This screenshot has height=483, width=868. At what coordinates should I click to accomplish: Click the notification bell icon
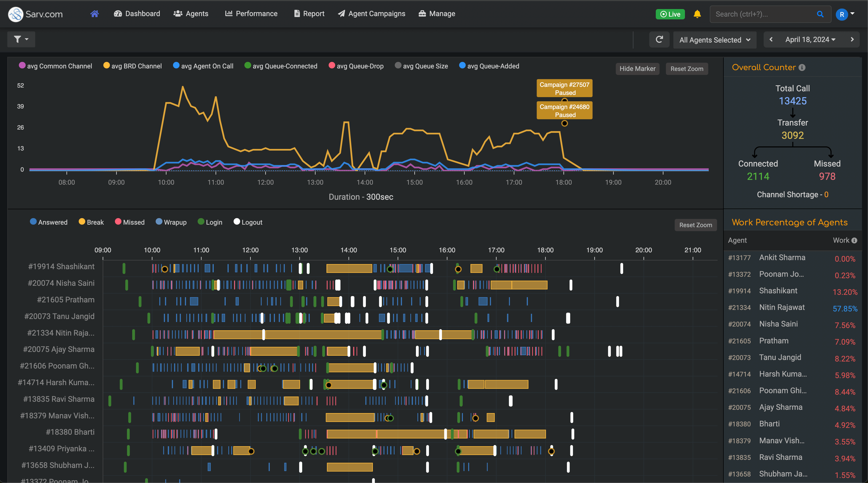pos(697,14)
